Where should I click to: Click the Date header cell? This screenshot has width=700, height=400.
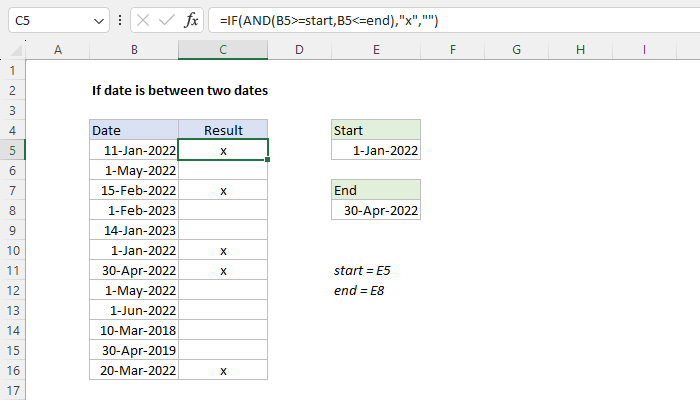point(134,130)
